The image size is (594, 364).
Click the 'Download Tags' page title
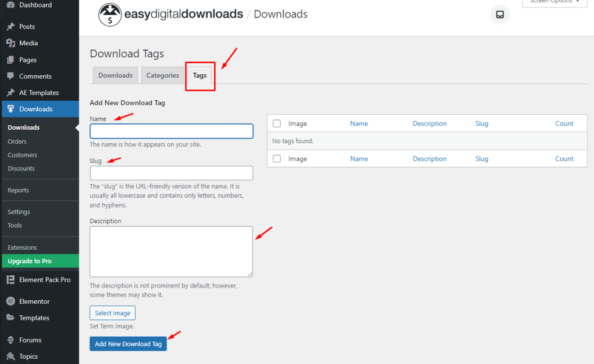[127, 54]
